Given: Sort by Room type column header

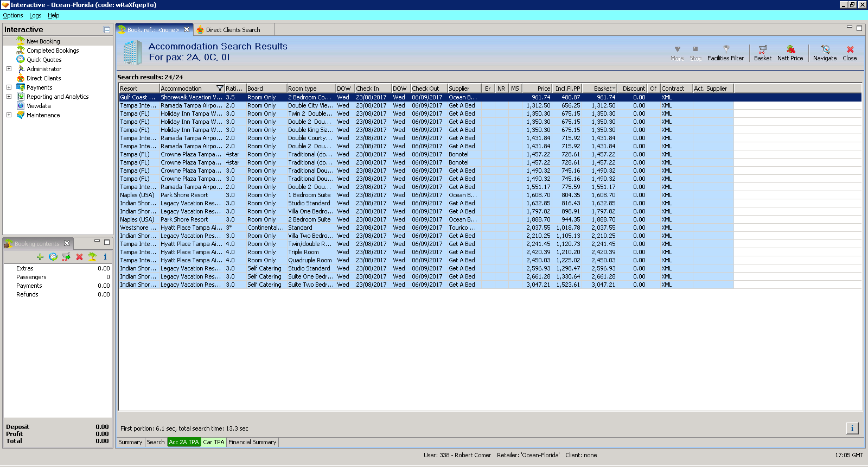Looking at the screenshot, I should point(311,89).
